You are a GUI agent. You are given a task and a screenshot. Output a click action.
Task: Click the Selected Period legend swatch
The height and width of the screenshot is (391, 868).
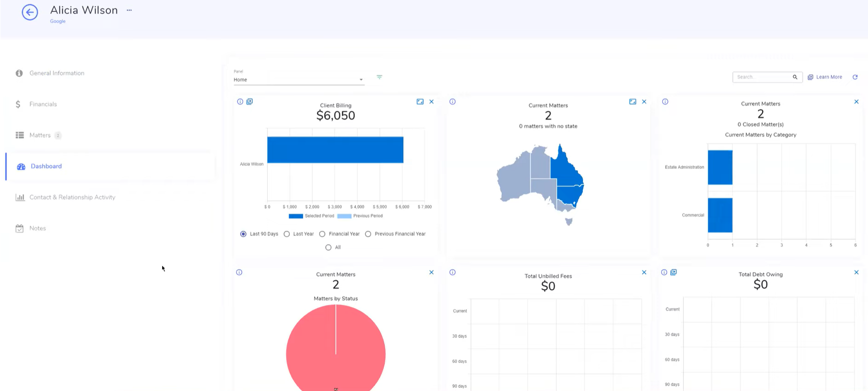point(295,216)
